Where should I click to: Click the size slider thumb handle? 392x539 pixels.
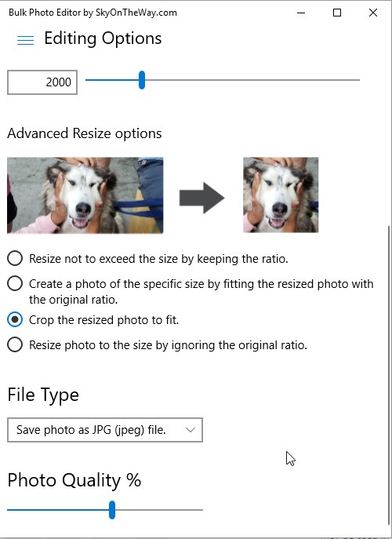coord(142,80)
